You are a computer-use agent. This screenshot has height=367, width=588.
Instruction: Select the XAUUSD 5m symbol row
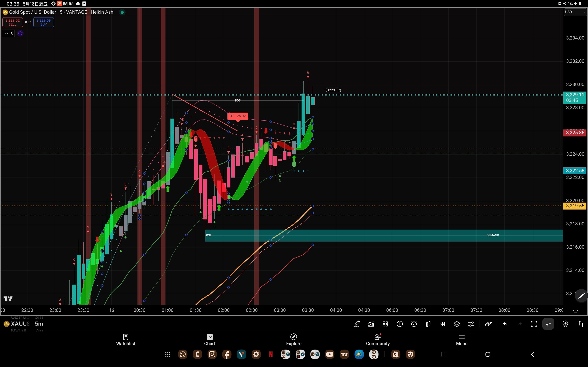[24, 324]
